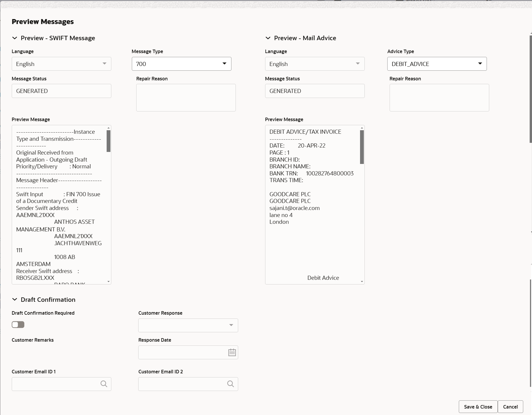This screenshot has height=415, width=532.
Task: Collapse the Draft Confirmation section
Action: (15, 299)
